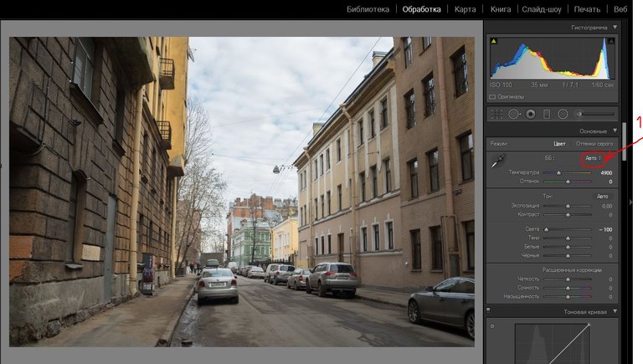Click the Тени slider
Image resolution: width=643 pixels, height=364 pixels.
click(x=568, y=238)
